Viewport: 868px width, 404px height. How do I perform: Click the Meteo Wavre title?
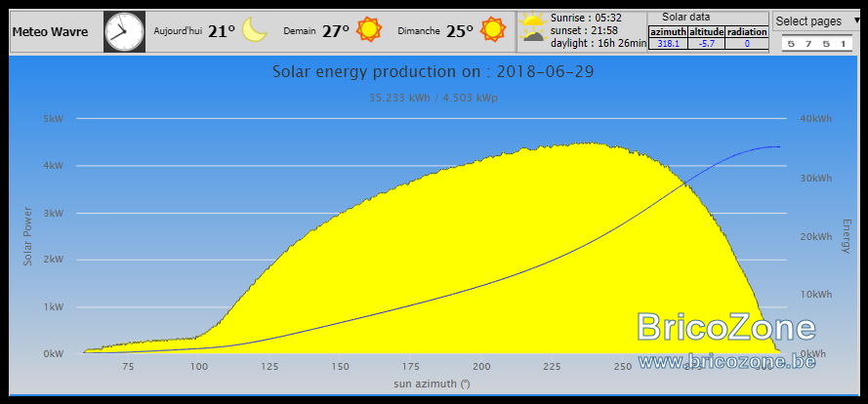coord(51,32)
